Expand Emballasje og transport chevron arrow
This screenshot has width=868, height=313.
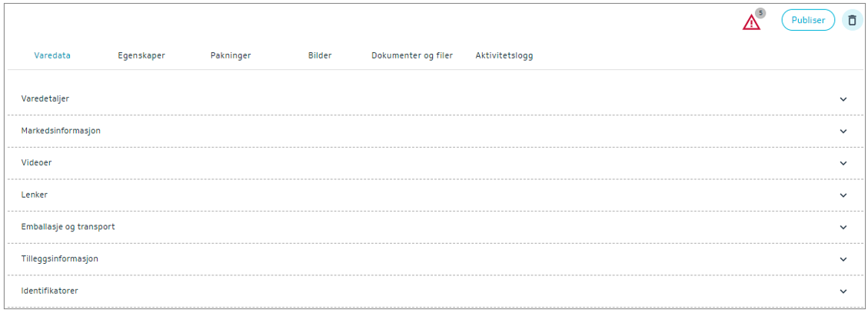click(x=843, y=227)
